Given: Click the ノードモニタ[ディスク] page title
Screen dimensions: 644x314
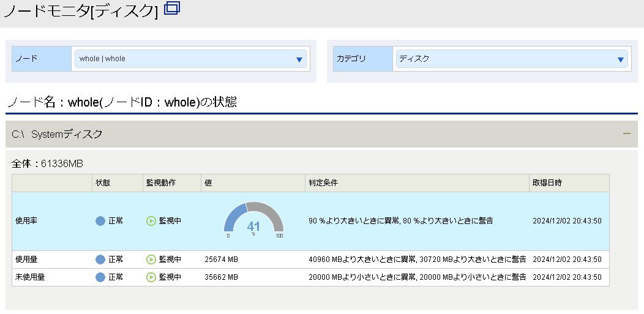Looking at the screenshot, I should pos(81,10).
